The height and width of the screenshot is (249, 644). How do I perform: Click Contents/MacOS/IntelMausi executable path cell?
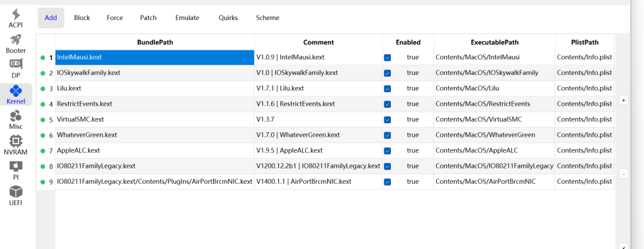coord(495,57)
